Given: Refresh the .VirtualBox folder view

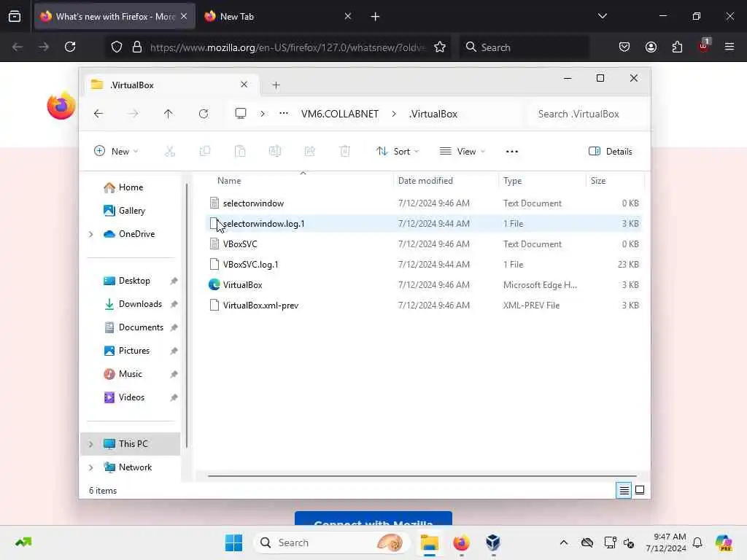Looking at the screenshot, I should [204, 114].
